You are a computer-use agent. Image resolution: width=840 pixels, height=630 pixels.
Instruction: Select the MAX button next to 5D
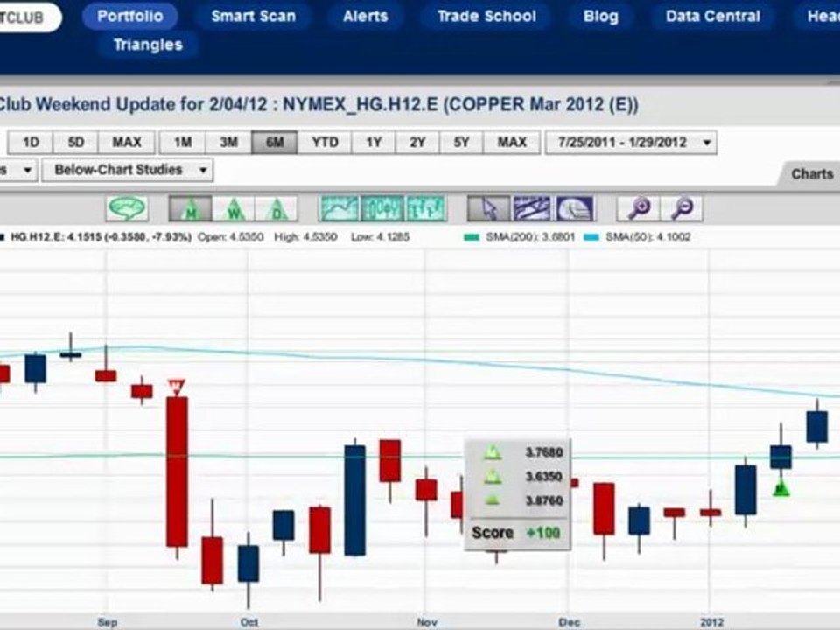[126, 143]
